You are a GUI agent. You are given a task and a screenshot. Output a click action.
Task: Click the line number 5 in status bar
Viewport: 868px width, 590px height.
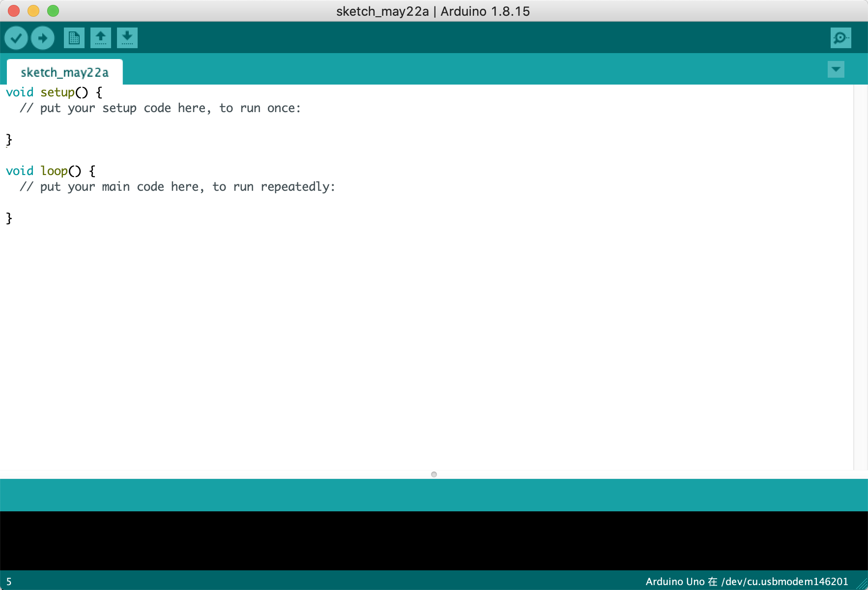coord(9,582)
